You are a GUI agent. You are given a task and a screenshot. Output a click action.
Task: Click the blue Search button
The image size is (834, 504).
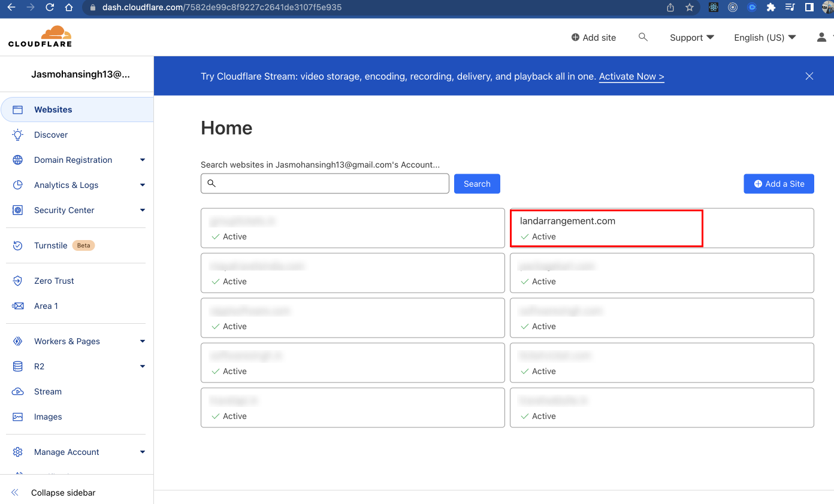coord(476,184)
